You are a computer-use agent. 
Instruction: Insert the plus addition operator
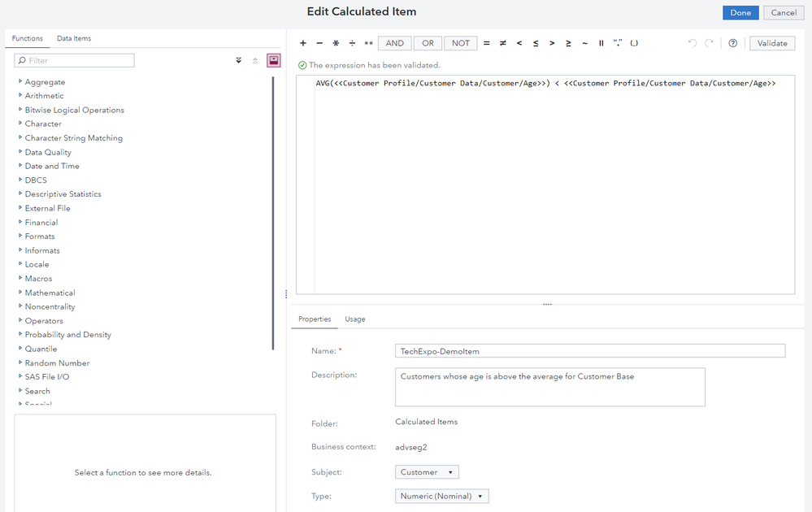[x=303, y=44]
